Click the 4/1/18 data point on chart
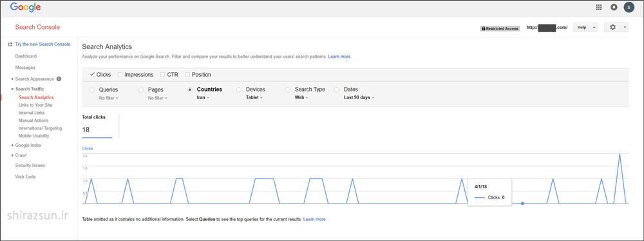Viewport: 644px width, 241px height. point(522,203)
